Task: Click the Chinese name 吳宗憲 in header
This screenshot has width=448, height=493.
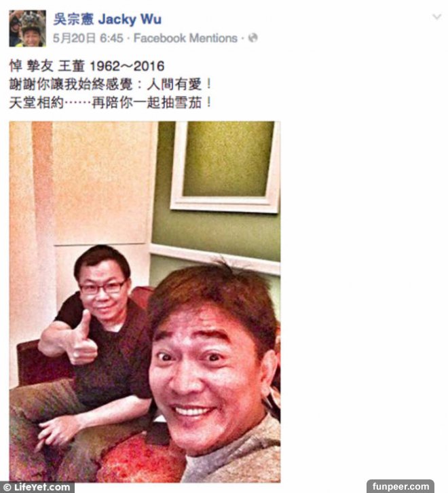Action: point(73,19)
